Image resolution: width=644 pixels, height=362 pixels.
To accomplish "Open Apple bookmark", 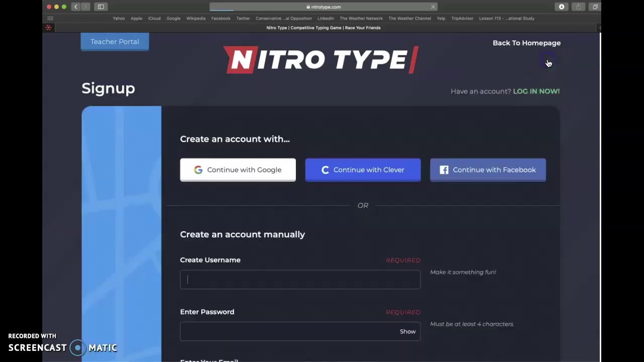I will (x=136, y=18).
